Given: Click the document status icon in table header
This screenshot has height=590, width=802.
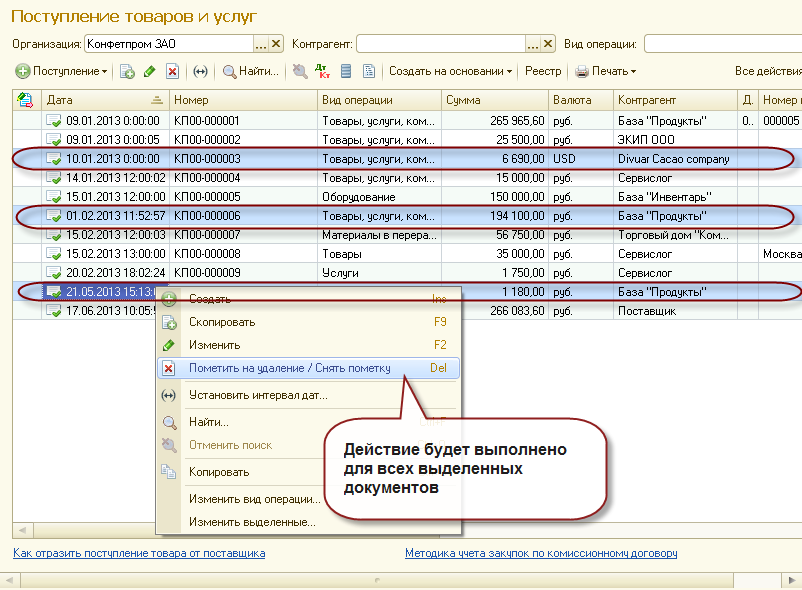Looking at the screenshot, I should click(26, 100).
